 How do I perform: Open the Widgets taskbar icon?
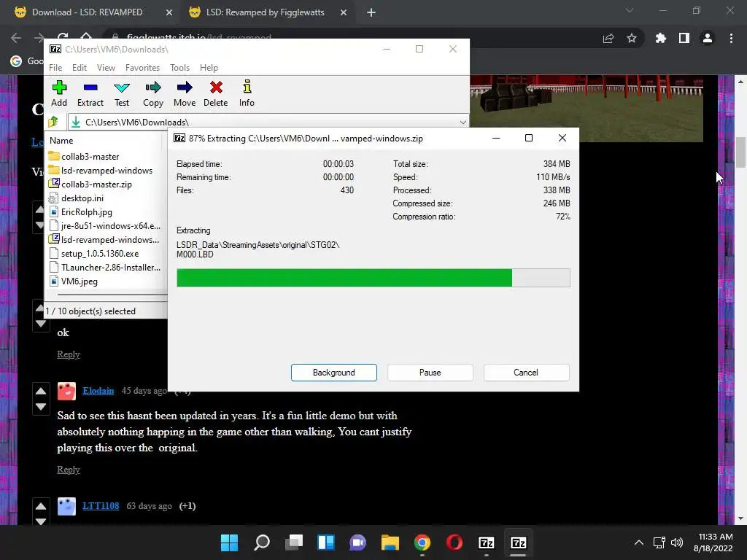[x=326, y=542]
